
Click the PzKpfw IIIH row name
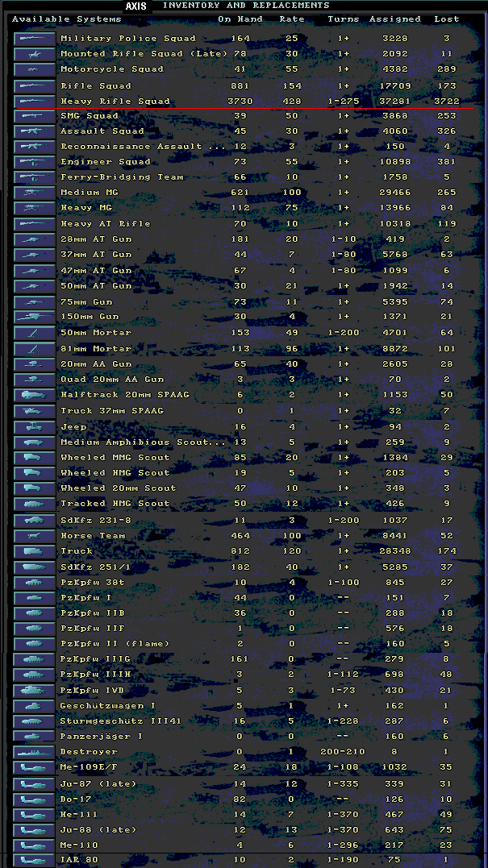click(x=95, y=675)
